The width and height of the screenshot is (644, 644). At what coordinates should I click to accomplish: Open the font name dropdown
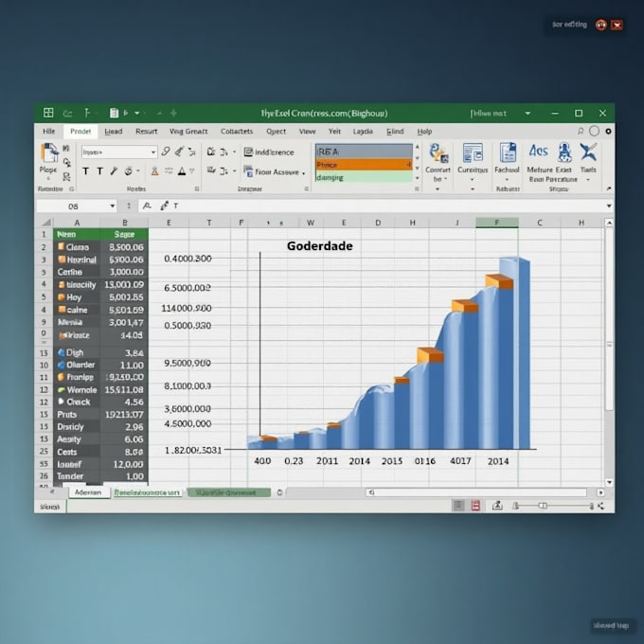tap(153, 152)
